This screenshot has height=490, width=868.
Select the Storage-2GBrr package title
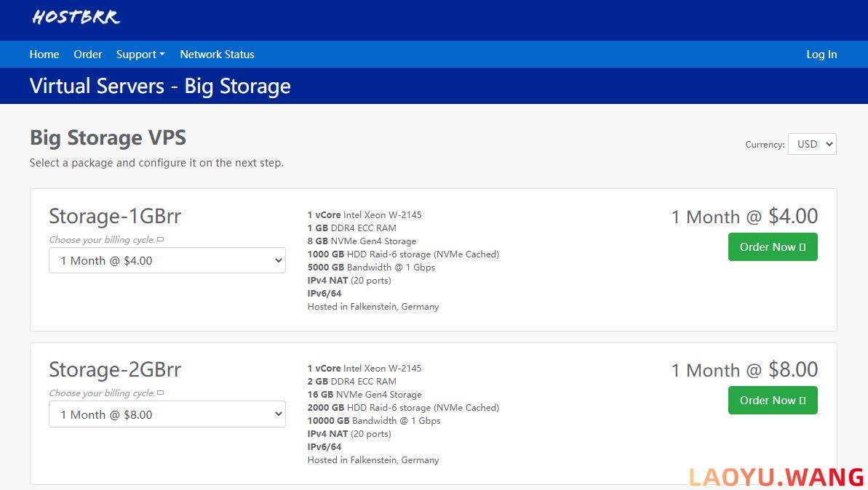click(115, 369)
